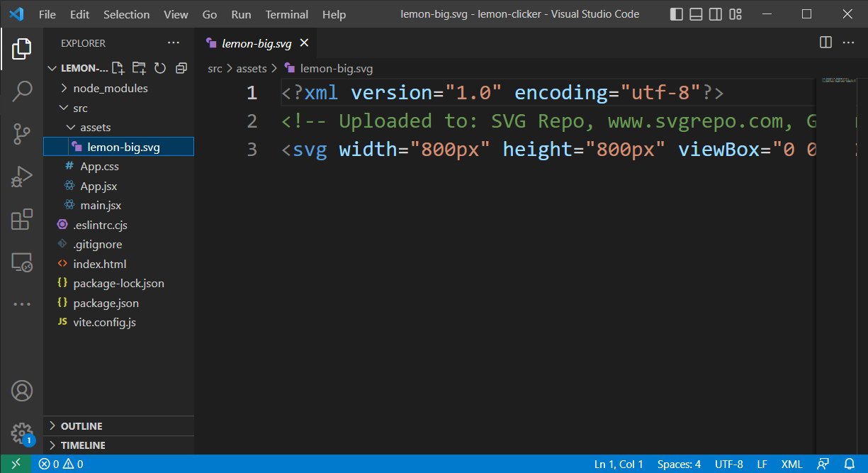Open the Terminal menu
Screen dimensions: 868x473
287,14
